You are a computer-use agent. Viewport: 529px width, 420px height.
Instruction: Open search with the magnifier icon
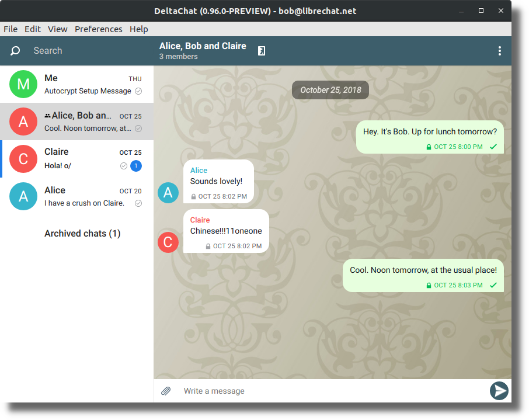pos(14,50)
